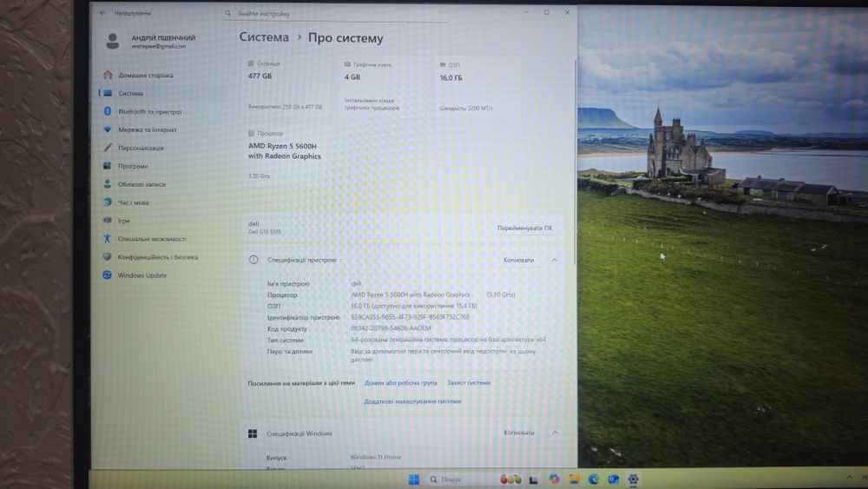Click 'Система' breadcrumb in the title

[x=264, y=37]
